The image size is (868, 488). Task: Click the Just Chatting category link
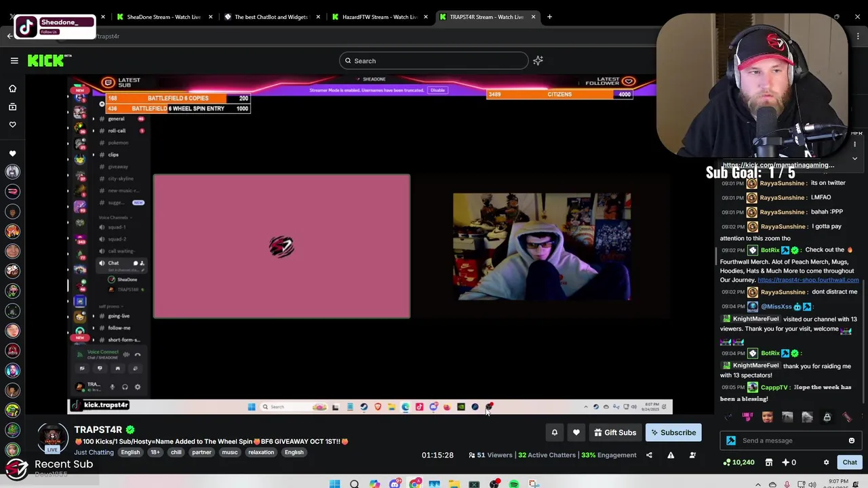[x=94, y=453]
